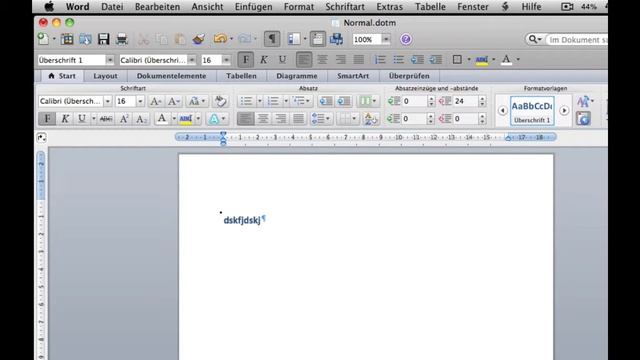The width and height of the screenshot is (640, 360).
Task: Toggle the show paragraph marks ¶ button
Action: point(272,39)
